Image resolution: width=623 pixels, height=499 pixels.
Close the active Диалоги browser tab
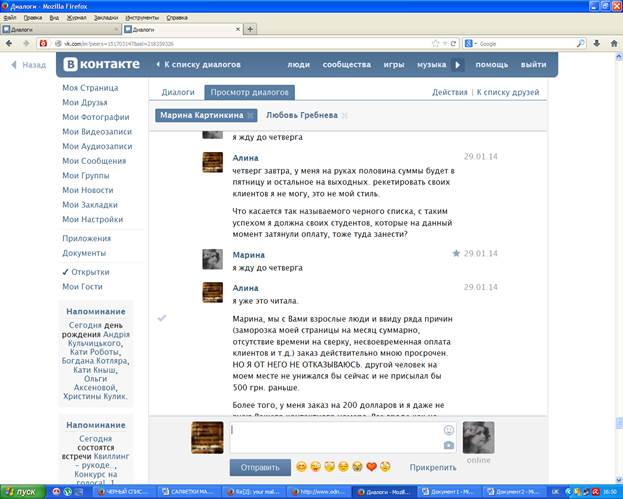238,29
